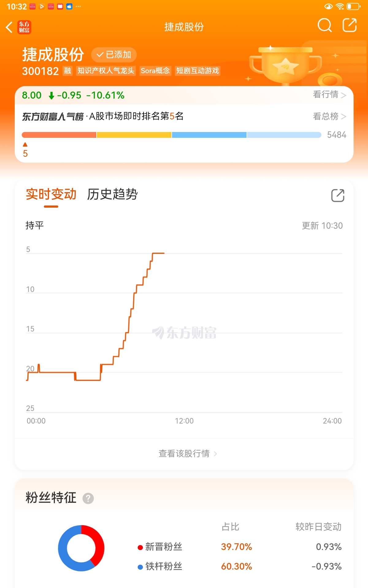Switch to the 实时变动 tab
368x588 pixels.
pyautogui.click(x=51, y=194)
